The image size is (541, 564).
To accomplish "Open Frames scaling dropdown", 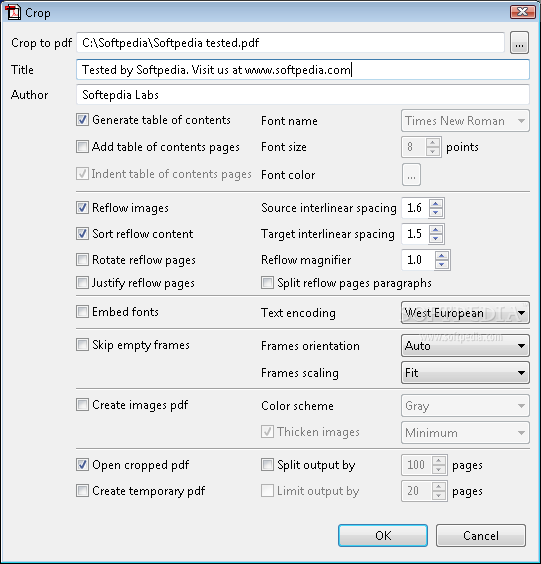I will click(x=465, y=373).
